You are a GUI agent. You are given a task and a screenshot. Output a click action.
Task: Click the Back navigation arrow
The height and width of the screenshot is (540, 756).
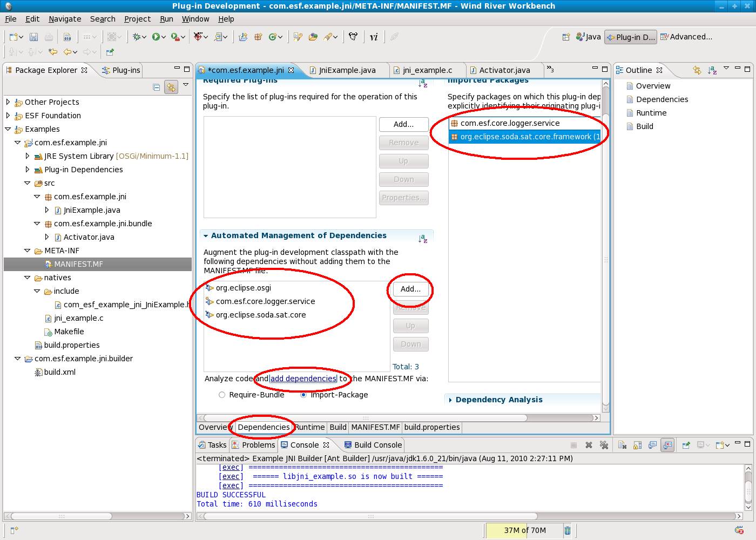click(x=67, y=52)
